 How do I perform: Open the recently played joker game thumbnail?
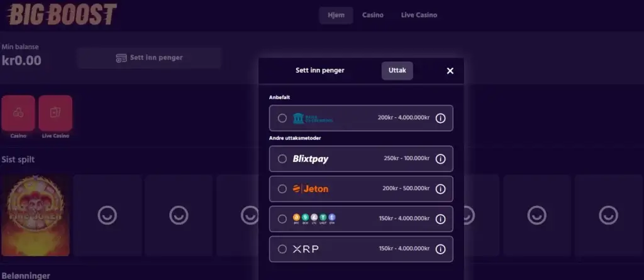35,215
